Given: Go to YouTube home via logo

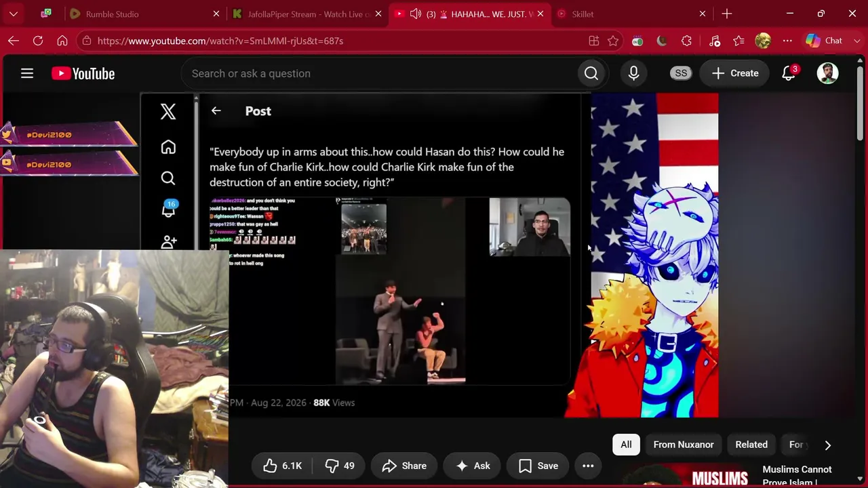Looking at the screenshot, I should [x=83, y=73].
